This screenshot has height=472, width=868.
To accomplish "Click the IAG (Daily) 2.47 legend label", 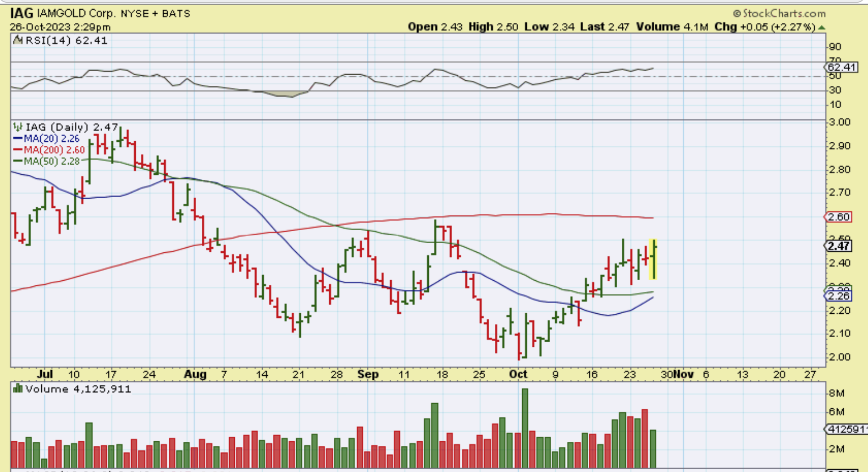I will (x=72, y=127).
